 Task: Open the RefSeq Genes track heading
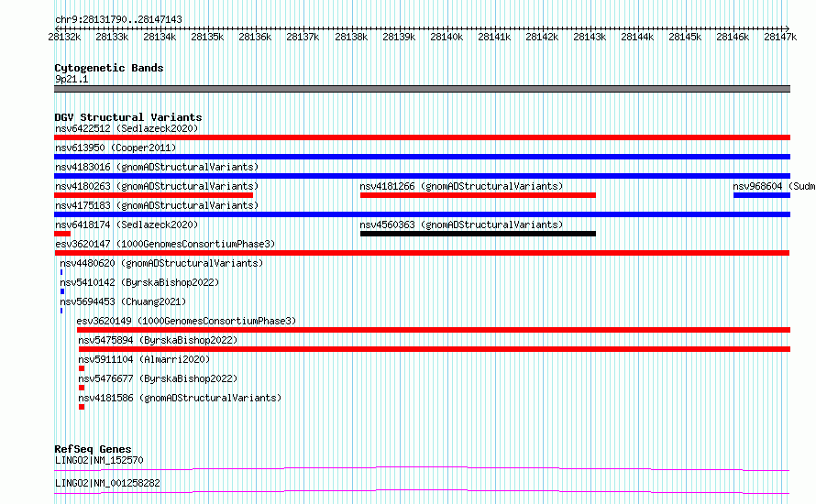pos(93,449)
